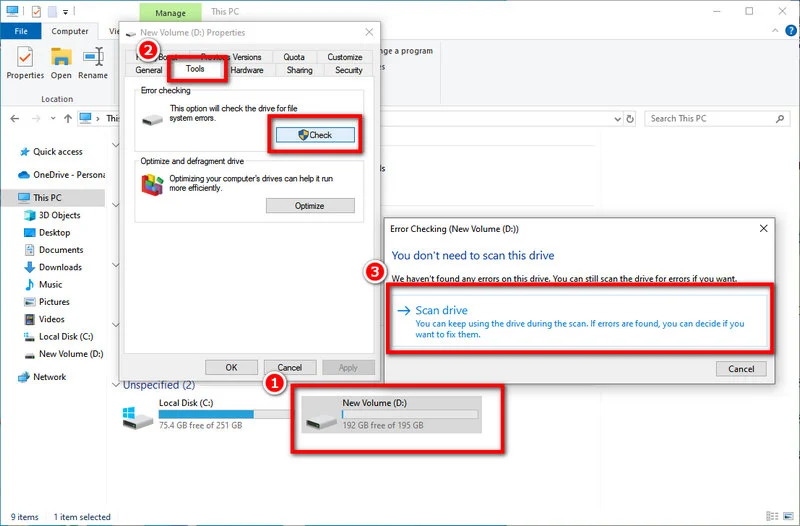Select New Volume (D:) in sidebar
This screenshot has width=800, height=526.
(70, 354)
